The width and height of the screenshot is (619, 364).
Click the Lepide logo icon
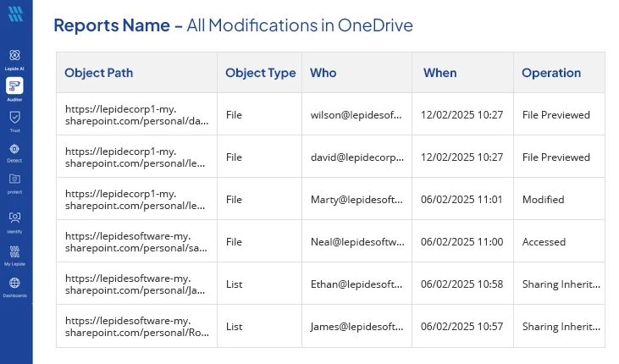pyautogui.click(x=15, y=14)
